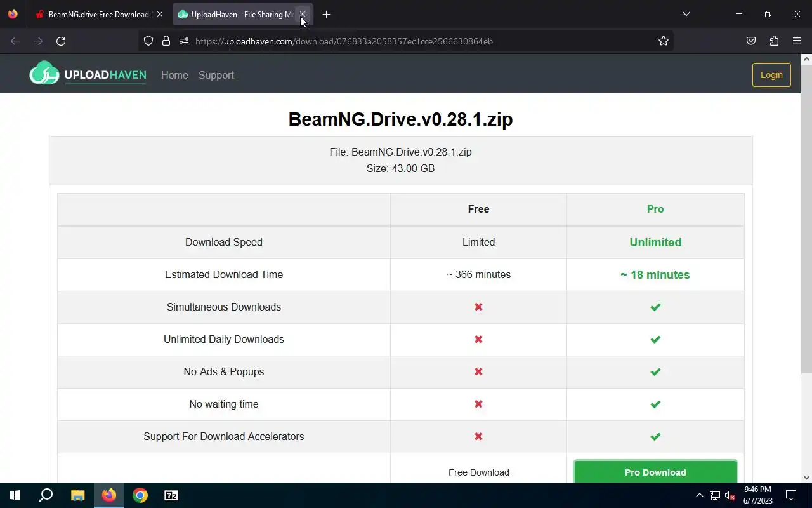Viewport: 812px width, 508px height.
Task: Expand the list all tabs dropdown
Action: coord(686,14)
